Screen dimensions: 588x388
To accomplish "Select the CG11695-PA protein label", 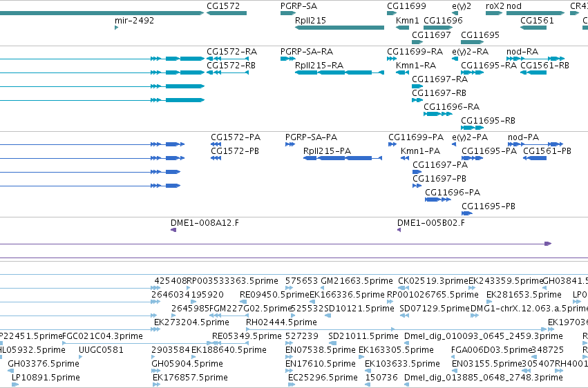I will (x=489, y=151).
